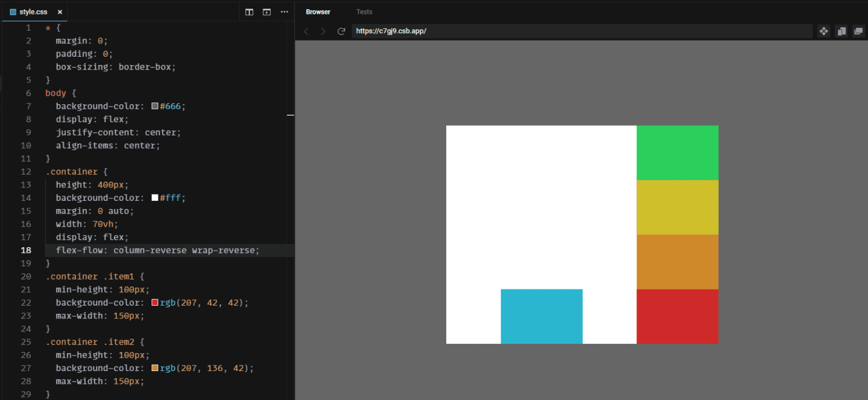Click the browser forward arrow
Screen dimensions: 868x400
[323, 31]
